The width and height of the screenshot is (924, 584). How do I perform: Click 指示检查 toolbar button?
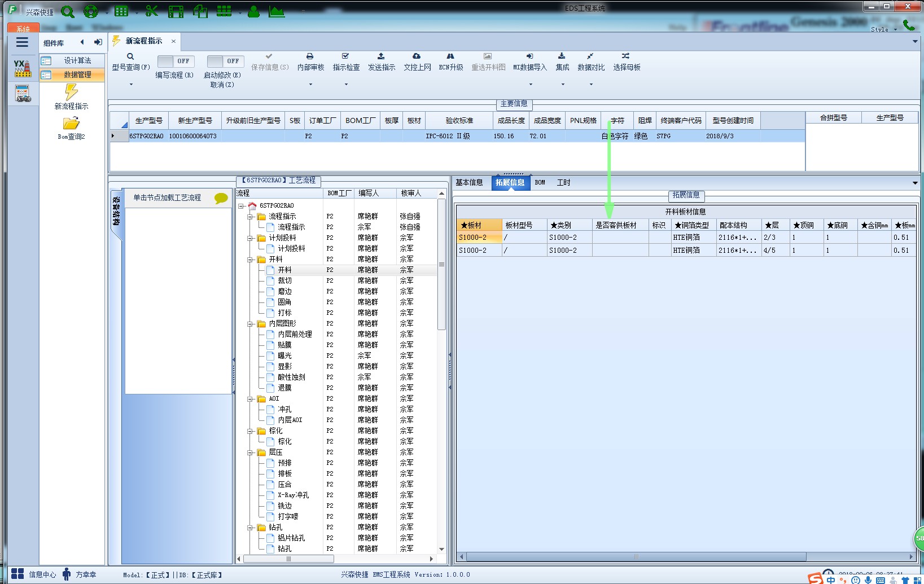346,62
